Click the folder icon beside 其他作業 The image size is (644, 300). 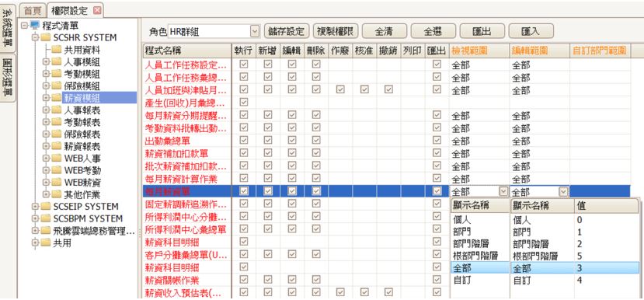coord(57,194)
